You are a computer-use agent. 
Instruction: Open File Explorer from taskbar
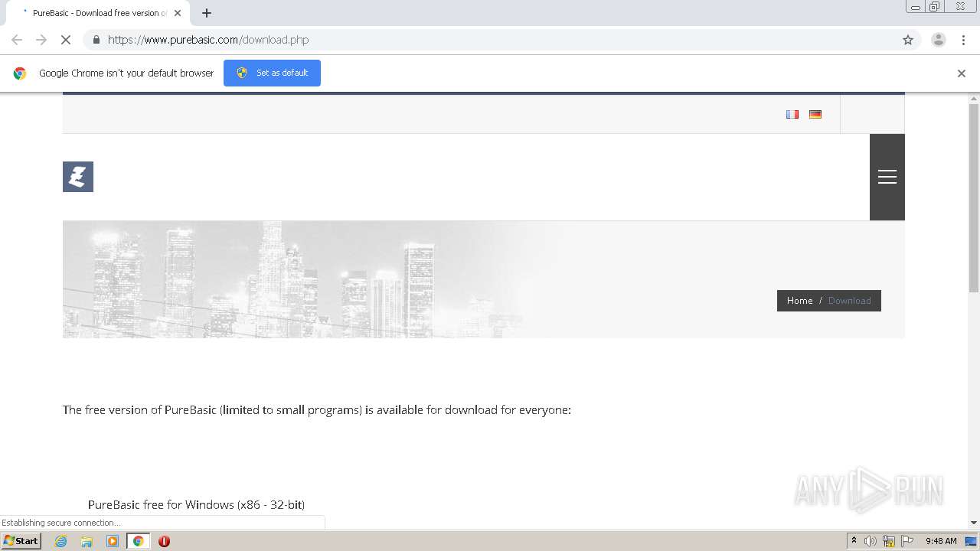tap(87, 541)
